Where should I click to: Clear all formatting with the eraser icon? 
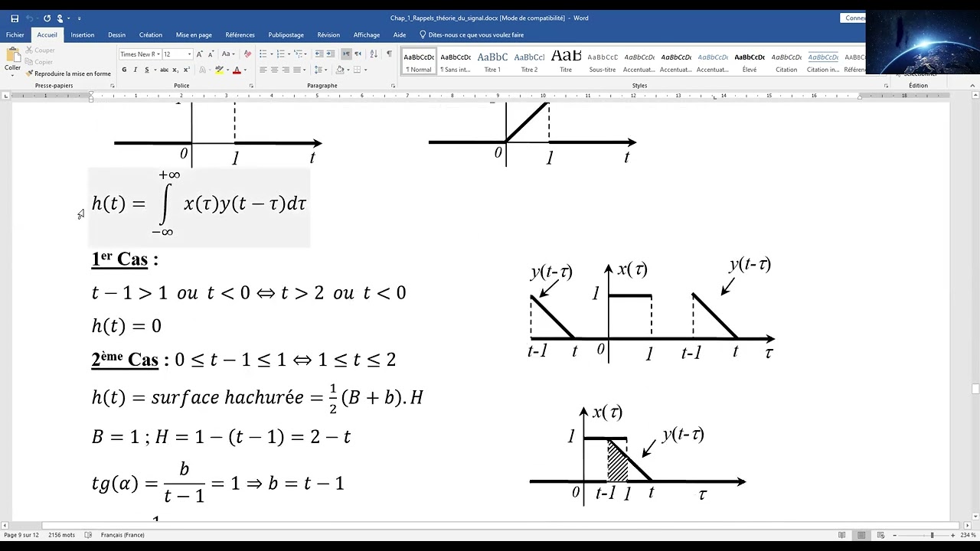coord(247,54)
